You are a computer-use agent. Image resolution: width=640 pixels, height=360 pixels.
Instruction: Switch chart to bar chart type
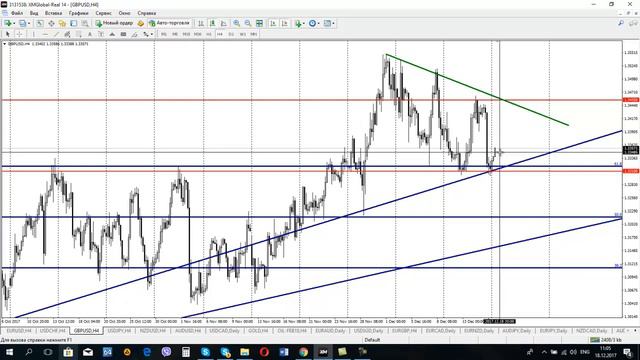(201, 23)
